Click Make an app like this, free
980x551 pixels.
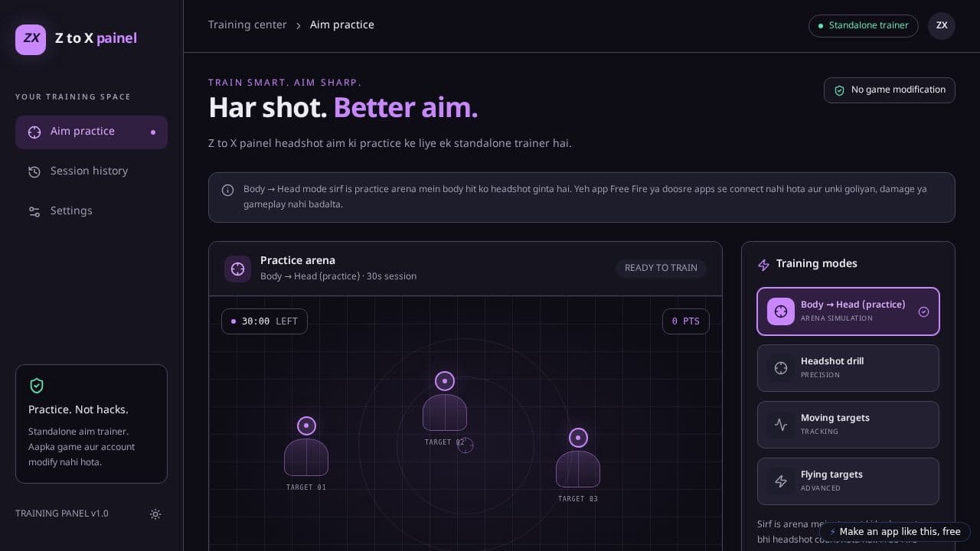(895, 532)
